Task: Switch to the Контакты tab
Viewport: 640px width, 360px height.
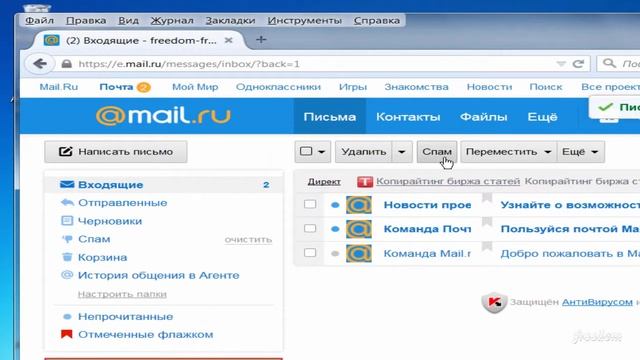Action: tap(408, 117)
